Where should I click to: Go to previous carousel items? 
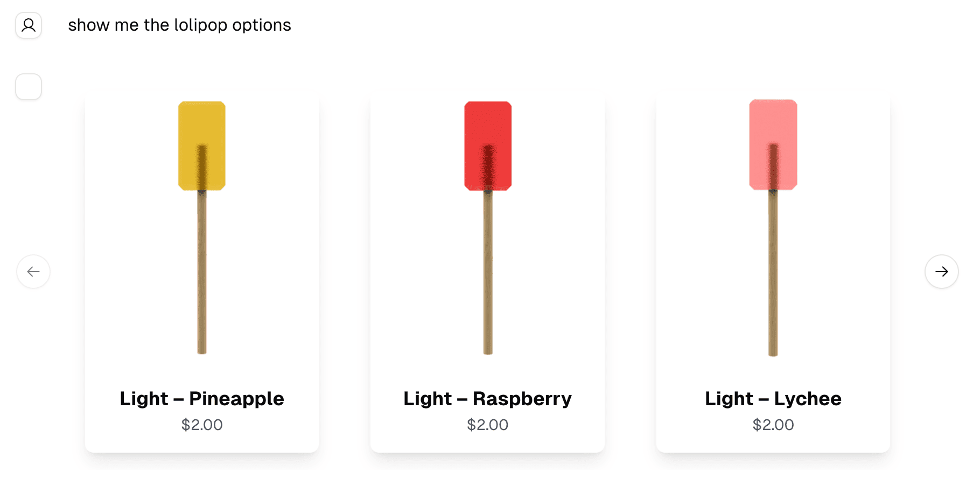33,272
